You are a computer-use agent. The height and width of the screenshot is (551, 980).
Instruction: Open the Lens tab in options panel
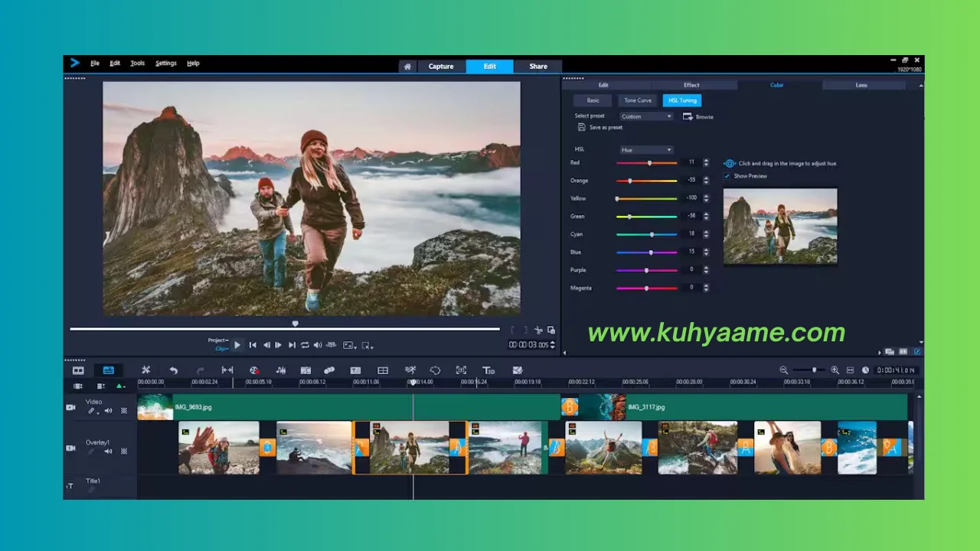click(861, 85)
